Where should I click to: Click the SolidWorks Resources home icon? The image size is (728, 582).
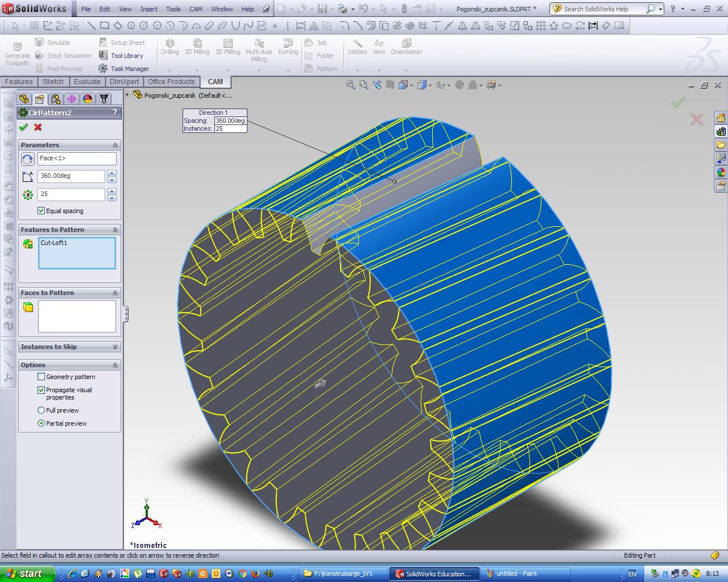721,118
